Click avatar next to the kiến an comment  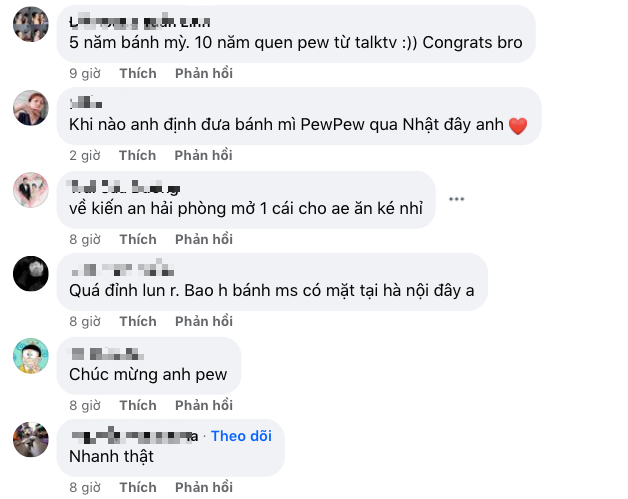coord(31,190)
